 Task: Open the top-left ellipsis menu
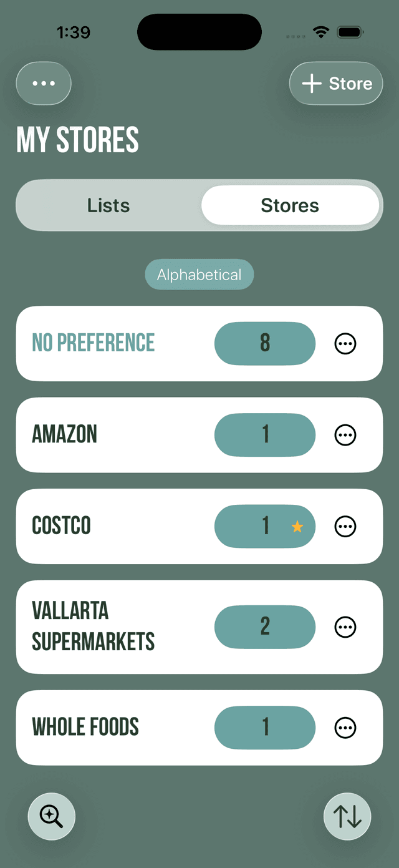pos(43,83)
